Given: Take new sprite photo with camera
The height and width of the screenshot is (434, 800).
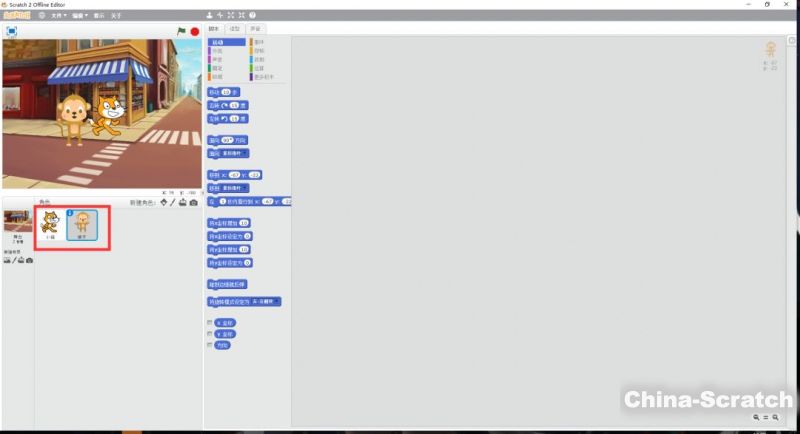Looking at the screenshot, I should 193,203.
